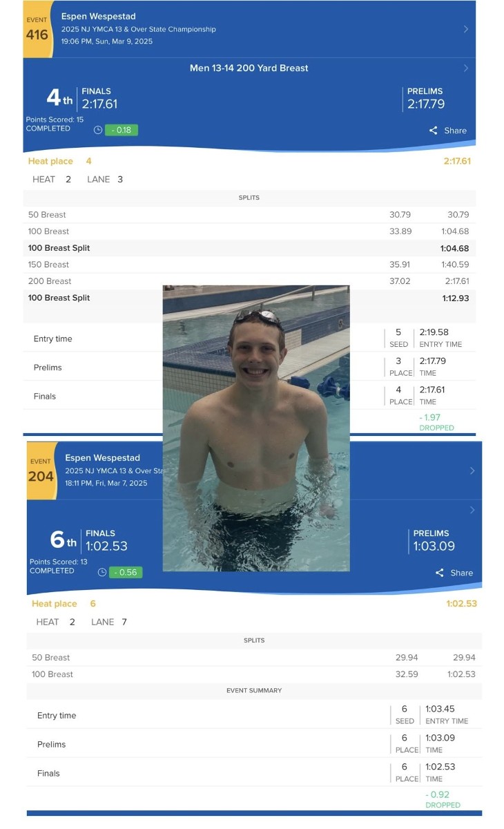The image size is (504, 829).
Task: Click the clock icon beside -0.18
Action: [x=98, y=130]
